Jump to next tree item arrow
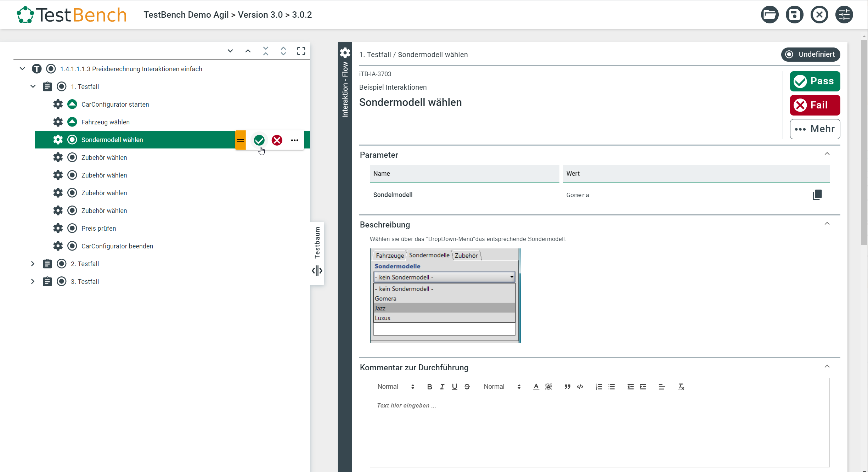Viewport: 868px width, 472px height. click(230, 51)
